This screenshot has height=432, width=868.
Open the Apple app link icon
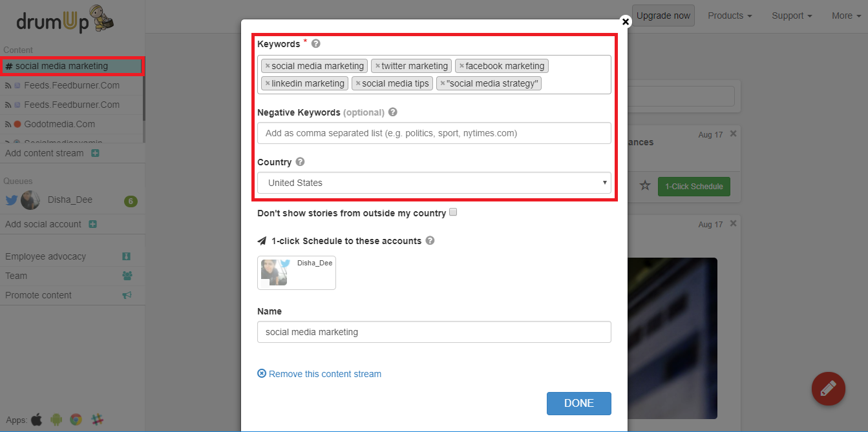pos(36,419)
